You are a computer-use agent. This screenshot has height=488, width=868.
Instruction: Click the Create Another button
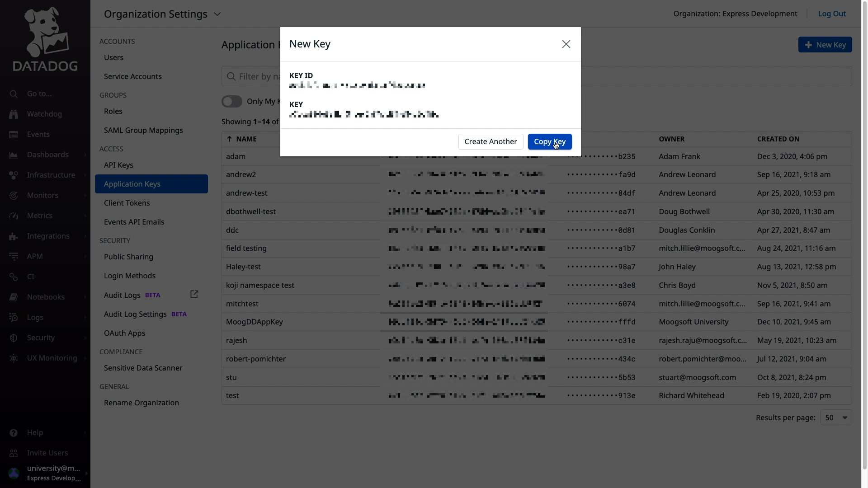[x=491, y=142]
